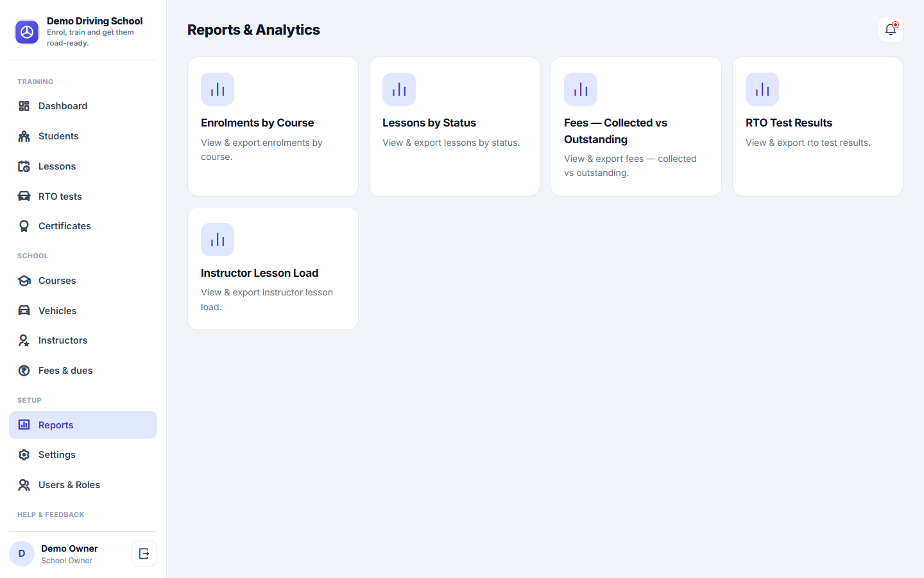The height and width of the screenshot is (578, 924).
Task: Click the Demo Owner name
Action: point(69,548)
